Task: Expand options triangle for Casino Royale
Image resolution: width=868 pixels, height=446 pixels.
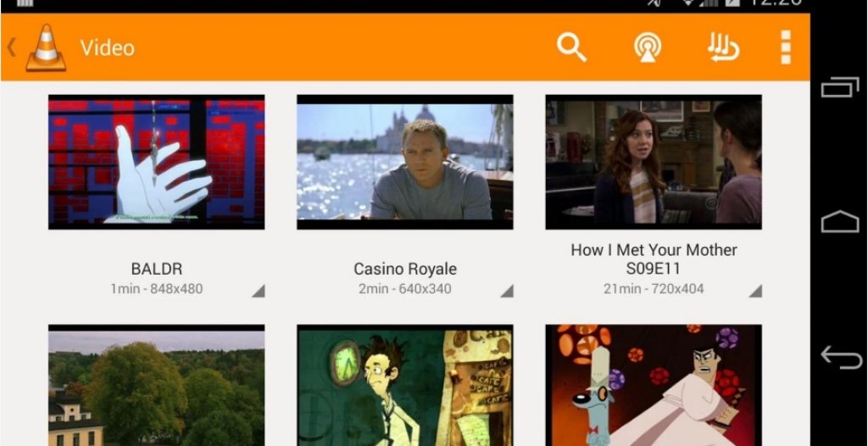Action: coord(507,292)
